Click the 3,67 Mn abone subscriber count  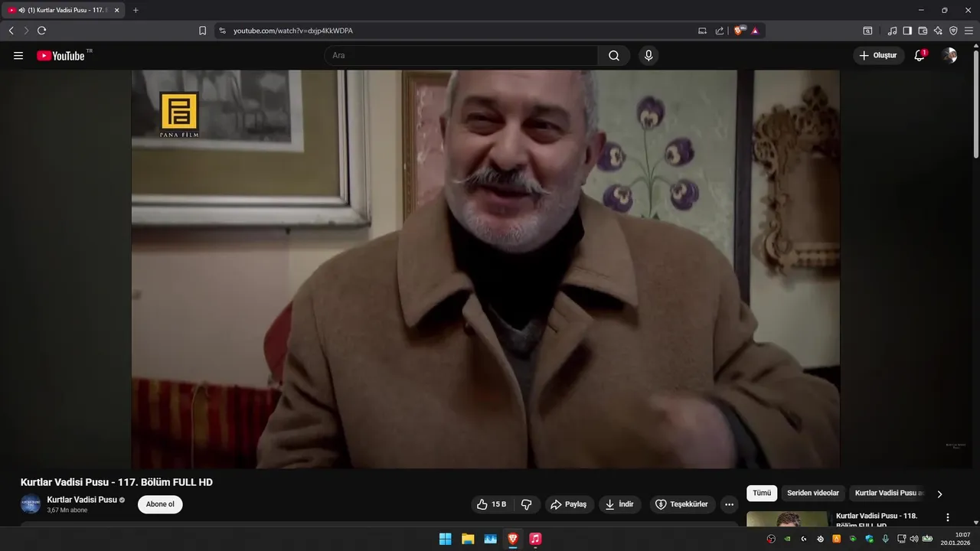67,510
